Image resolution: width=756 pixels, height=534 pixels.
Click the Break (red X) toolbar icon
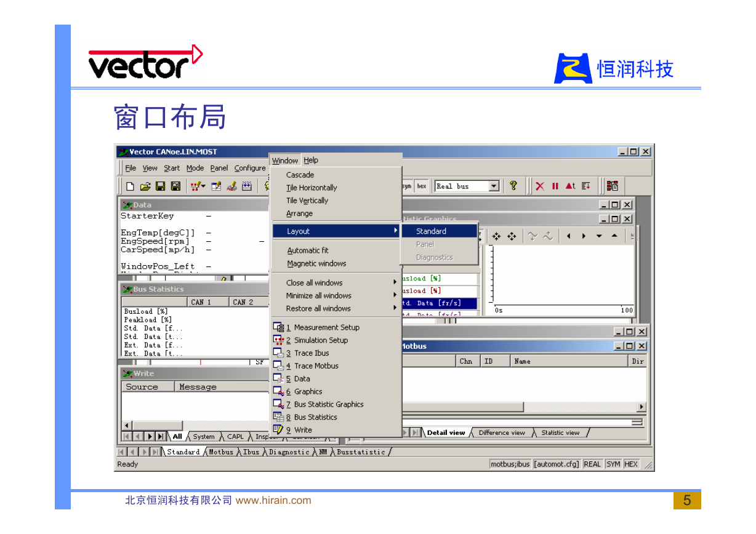point(540,186)
